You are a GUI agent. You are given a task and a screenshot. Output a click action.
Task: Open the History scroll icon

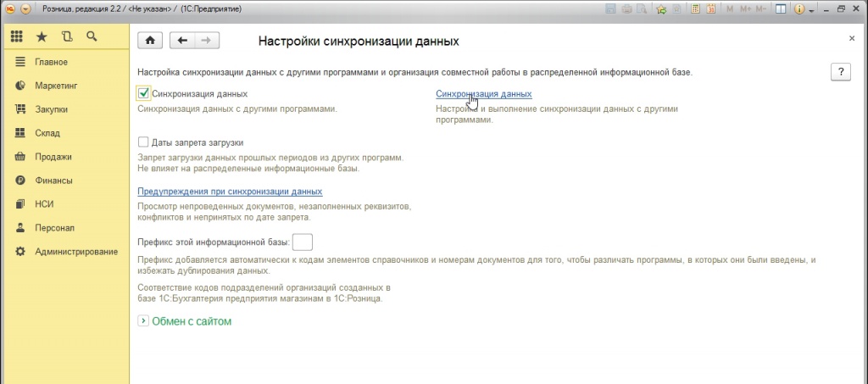click(67, 37)
